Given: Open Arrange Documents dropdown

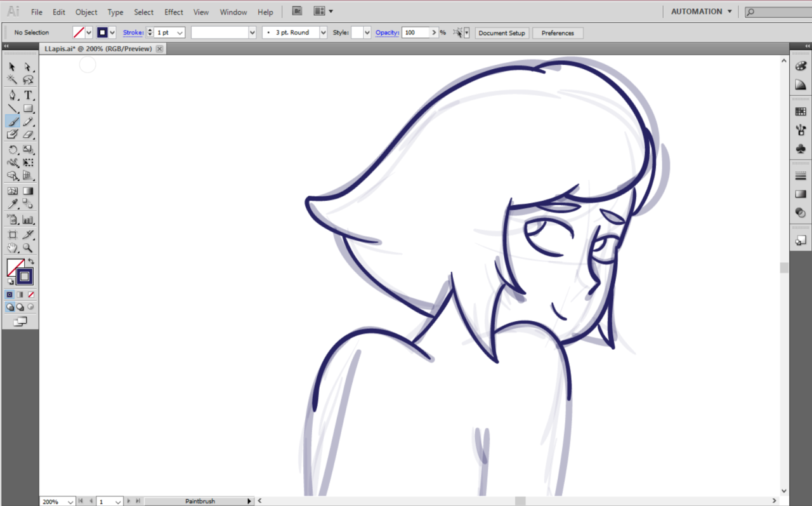Looking at the screenshot, I should [x=323, y=11].
